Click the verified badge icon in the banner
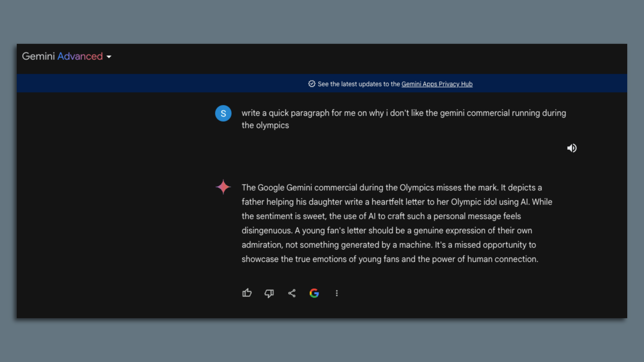Viewport: 644px width, 362px height. [x=312, y=84]
